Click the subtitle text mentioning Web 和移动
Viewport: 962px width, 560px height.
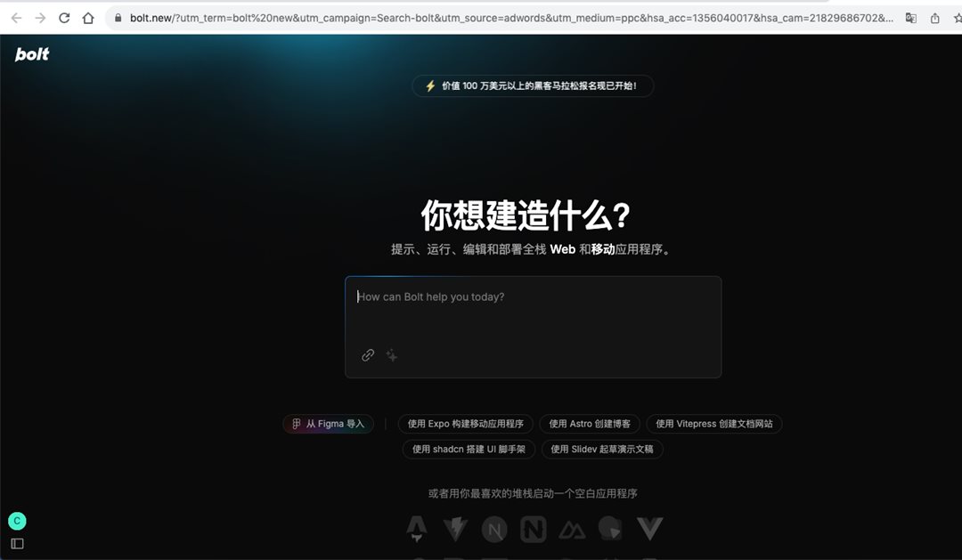click(532, 249)
